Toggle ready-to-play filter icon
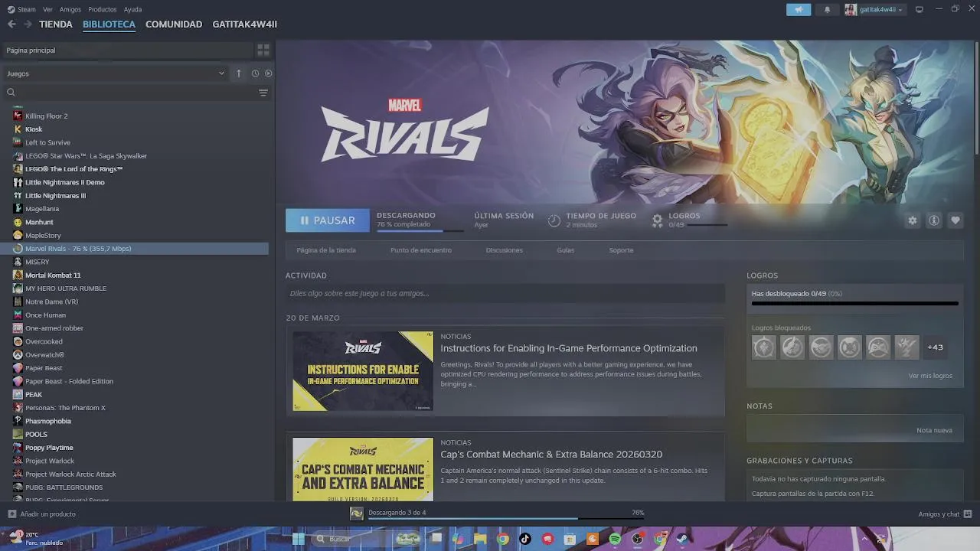 pos(268,73)
